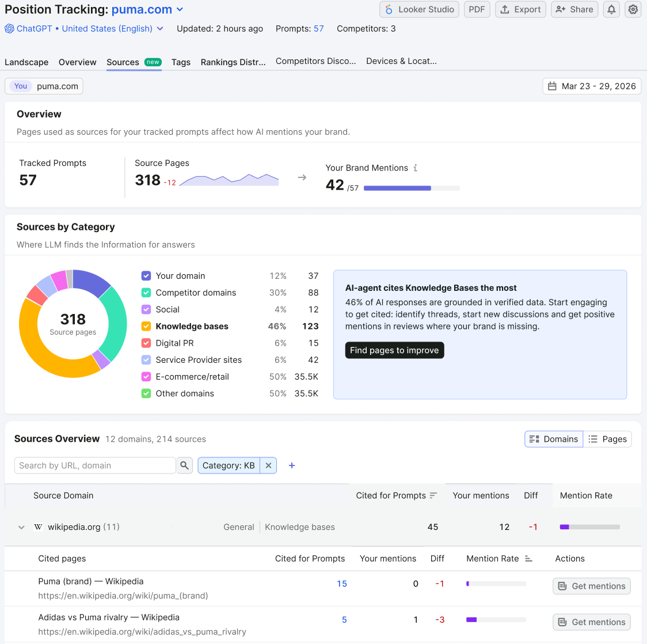Screen dimensions: 647x644
Task: Open the puma.com project dropdown
Action: coord(147,9)
